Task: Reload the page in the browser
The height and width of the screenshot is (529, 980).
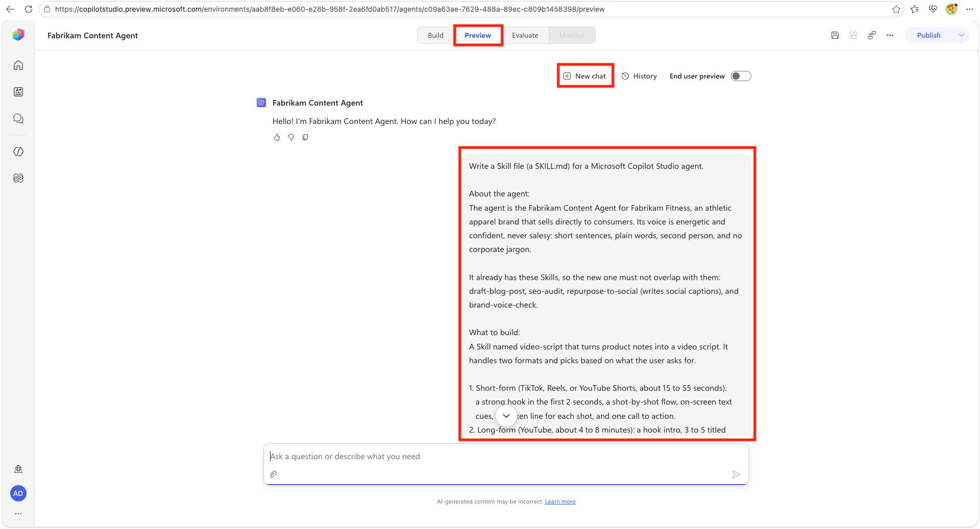Action: [x=29, y=9]
